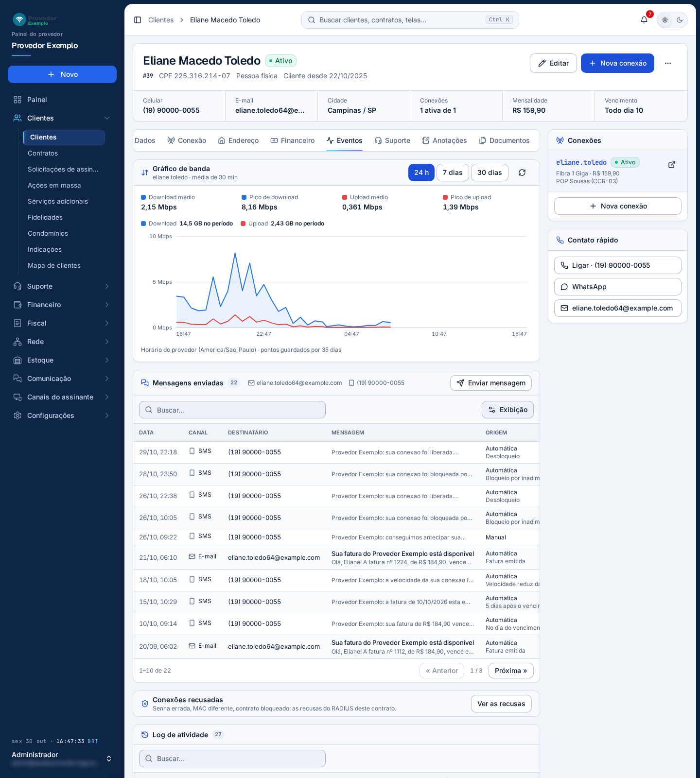Open Administrador account switcher

click(62, 759)
